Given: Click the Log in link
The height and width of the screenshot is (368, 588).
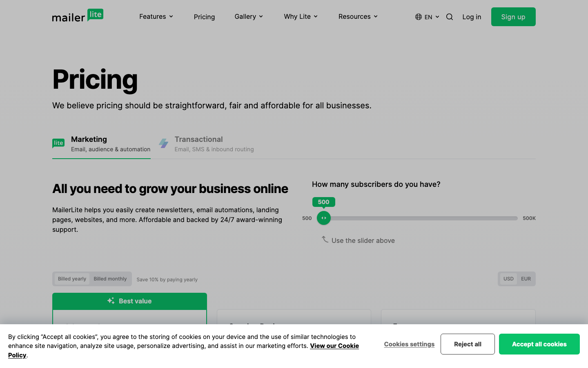Looking at the screenshot, I should [472, 17].
